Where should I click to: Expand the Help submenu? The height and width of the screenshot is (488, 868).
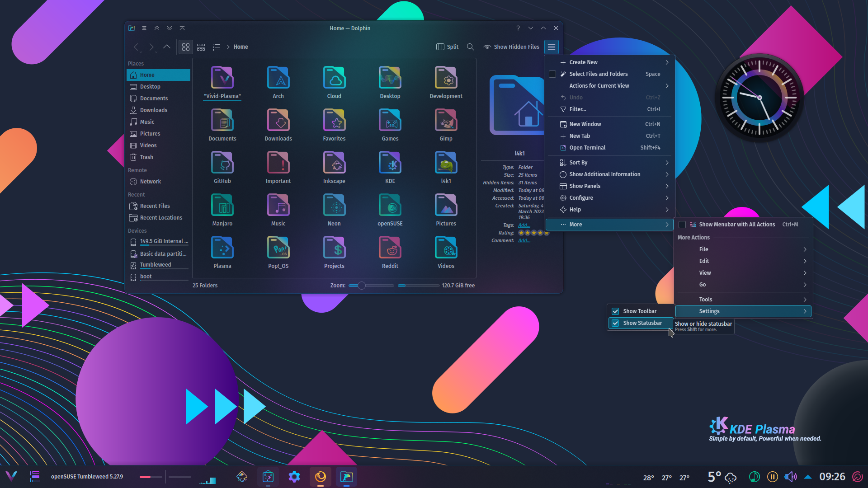tap(610, 210)
